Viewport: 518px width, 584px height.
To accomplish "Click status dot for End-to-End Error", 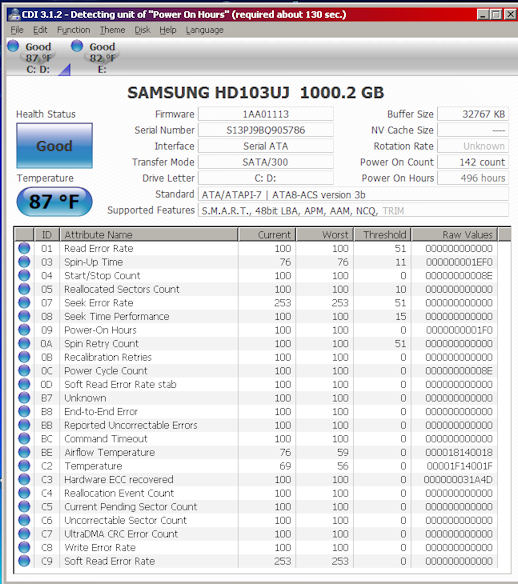I will pyautogui.click(x=24, y=411).
